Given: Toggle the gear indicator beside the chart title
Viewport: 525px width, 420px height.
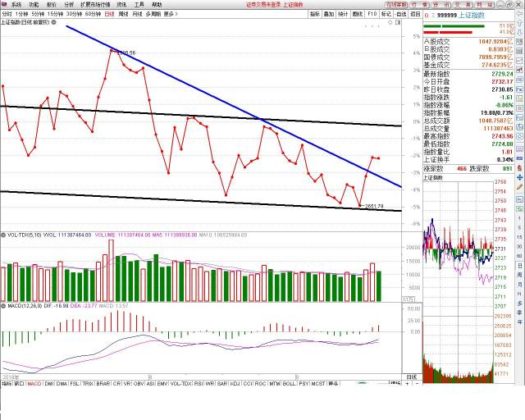Looking at the screenshot, I should pos(54,22).
